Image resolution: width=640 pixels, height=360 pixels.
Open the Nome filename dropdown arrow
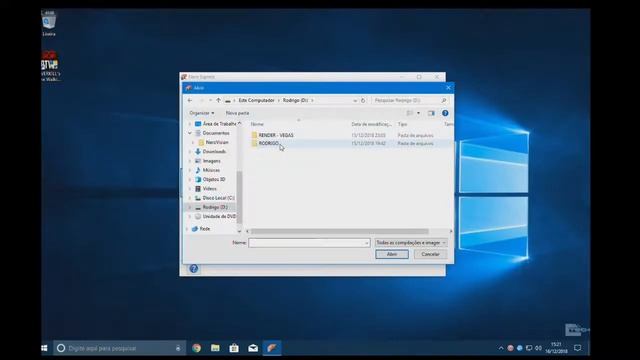367,243
